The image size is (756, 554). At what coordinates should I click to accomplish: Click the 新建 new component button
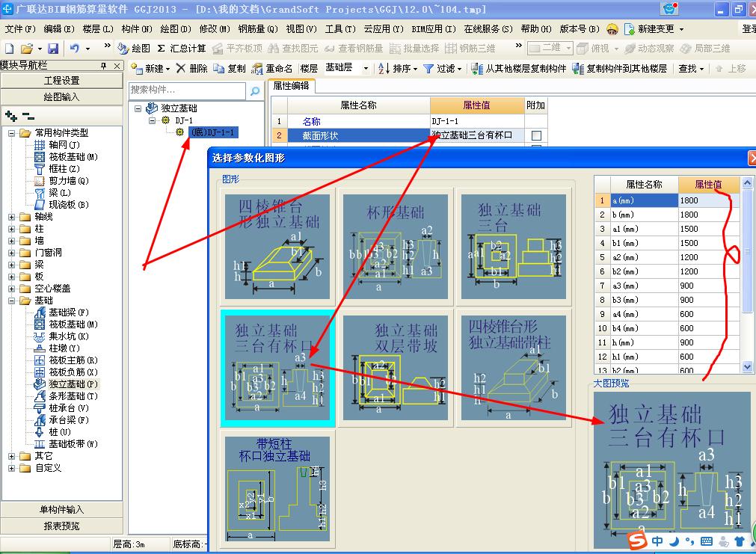(150, 69)
